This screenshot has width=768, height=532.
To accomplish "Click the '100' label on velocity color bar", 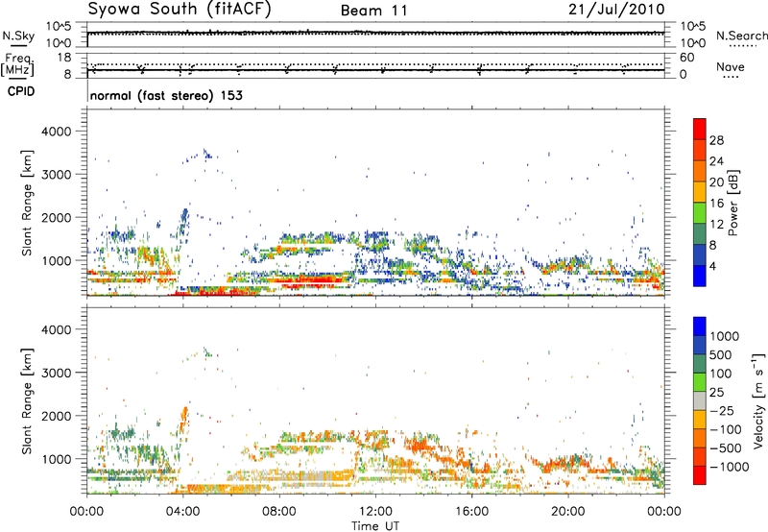I will pos(721,374).
